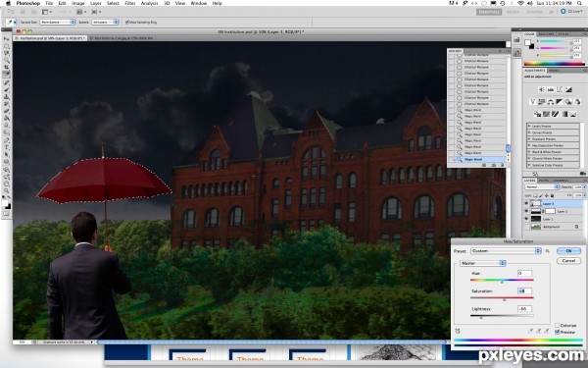Open the Preset dropdown showing Custom

(x=506, y=251)
